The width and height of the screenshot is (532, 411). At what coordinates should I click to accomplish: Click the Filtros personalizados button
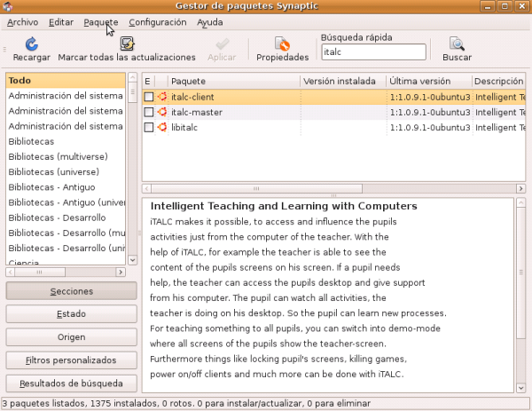point(71,360)
